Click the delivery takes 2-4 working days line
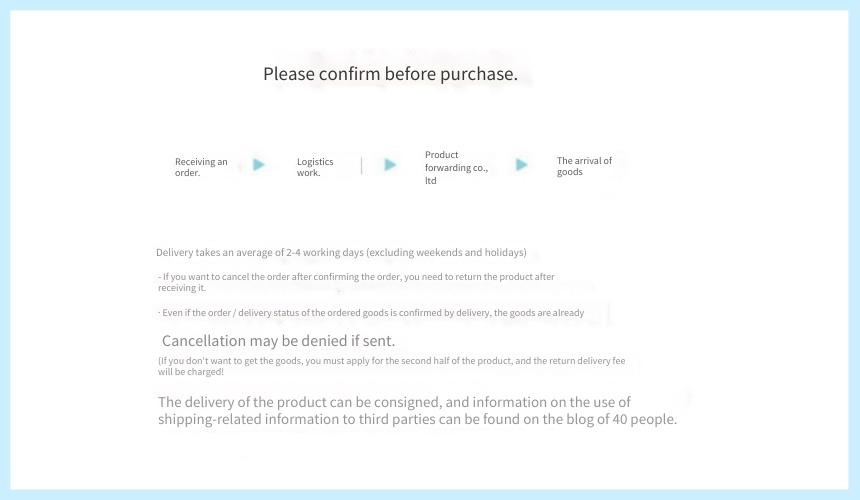This screenshot has height=500, width=860. coord(341,252)
